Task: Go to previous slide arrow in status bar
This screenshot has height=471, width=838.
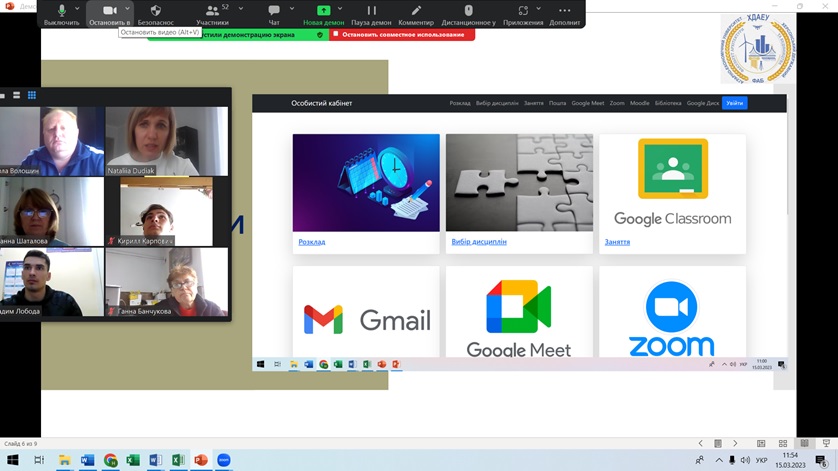Action: coord(701,443)
